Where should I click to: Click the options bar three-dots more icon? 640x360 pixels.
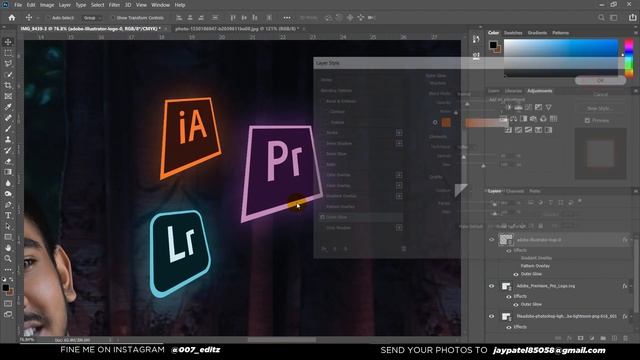pos(287,18)
